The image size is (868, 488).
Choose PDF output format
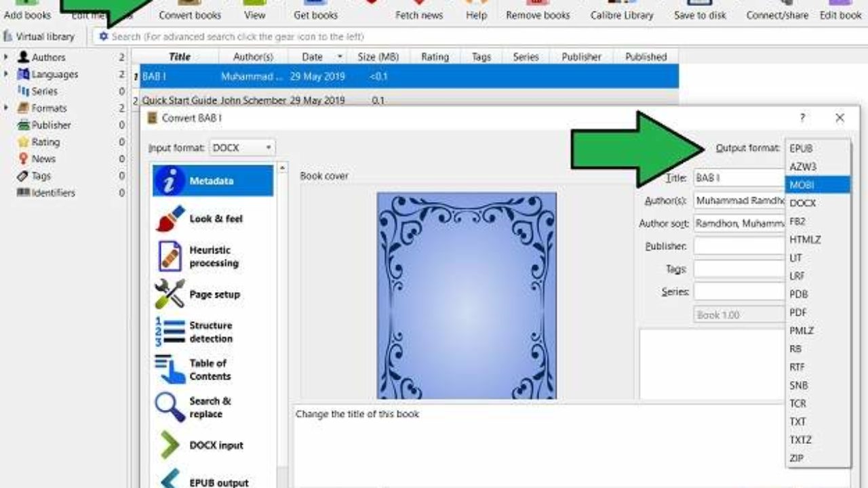tap(818, 312)
